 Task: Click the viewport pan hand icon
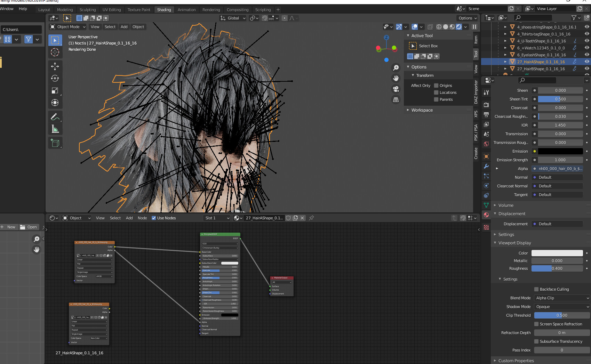pos(396,78)
